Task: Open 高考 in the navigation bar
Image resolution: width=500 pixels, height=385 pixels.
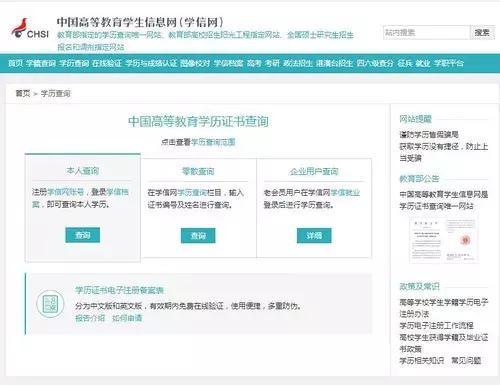Action: 254,63
